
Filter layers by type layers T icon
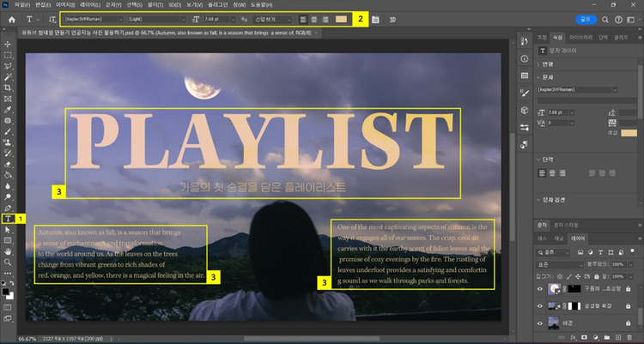pyautogui.click(x=600, y=252)
